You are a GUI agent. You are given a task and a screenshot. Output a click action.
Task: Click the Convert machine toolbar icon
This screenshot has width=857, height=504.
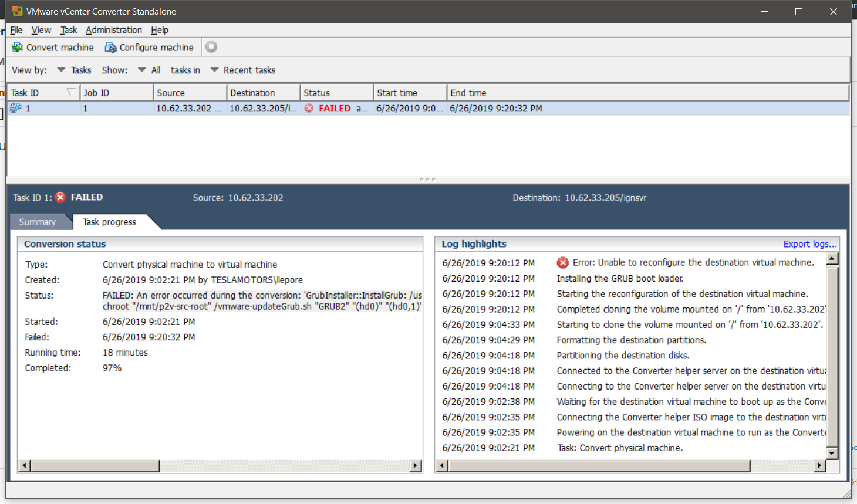pyautogui.click(x=17, y=47)
